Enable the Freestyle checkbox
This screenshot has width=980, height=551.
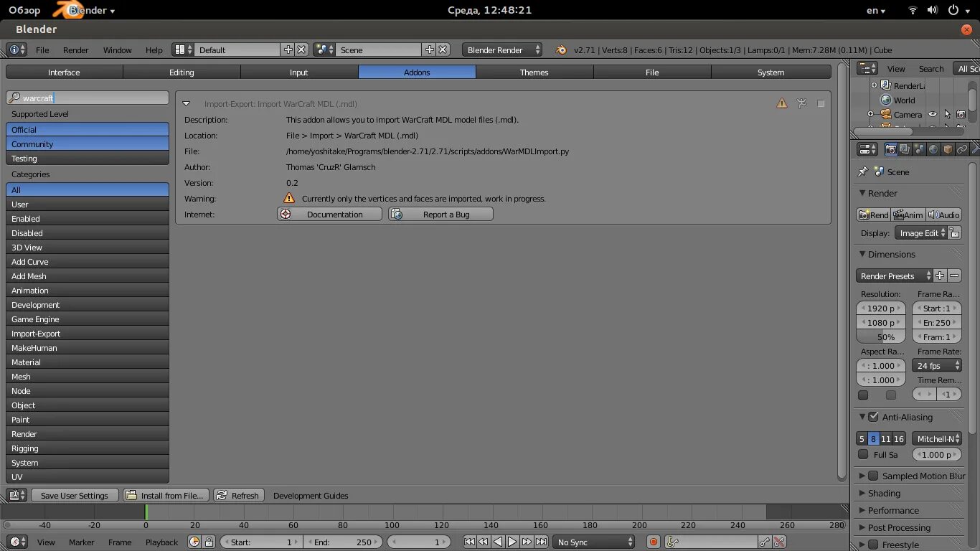(873, 545)
